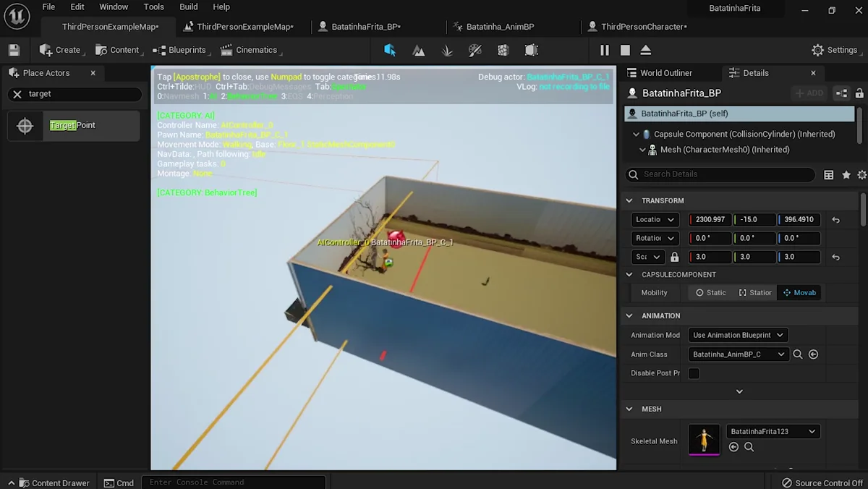Open the Tools menu
Viewport: 868px width, 489px height.
click(154, 7)
